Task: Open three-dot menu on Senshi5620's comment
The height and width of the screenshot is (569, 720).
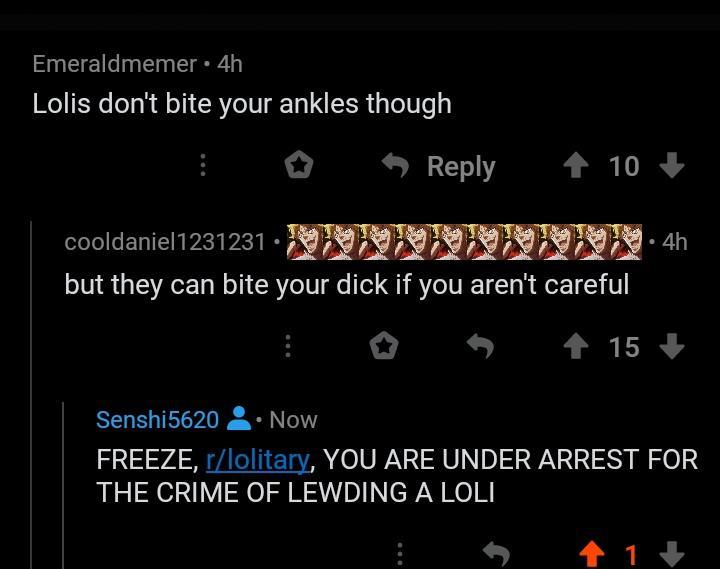Action: (400, 554)
